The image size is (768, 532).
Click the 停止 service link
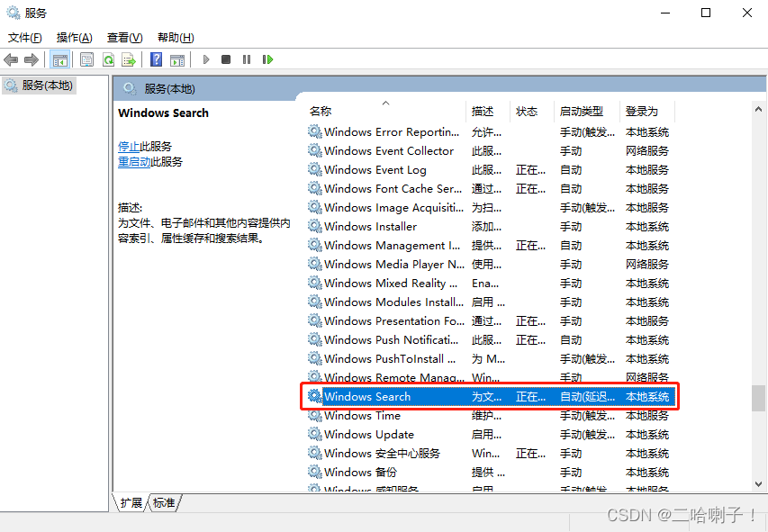tap(129, 146)
